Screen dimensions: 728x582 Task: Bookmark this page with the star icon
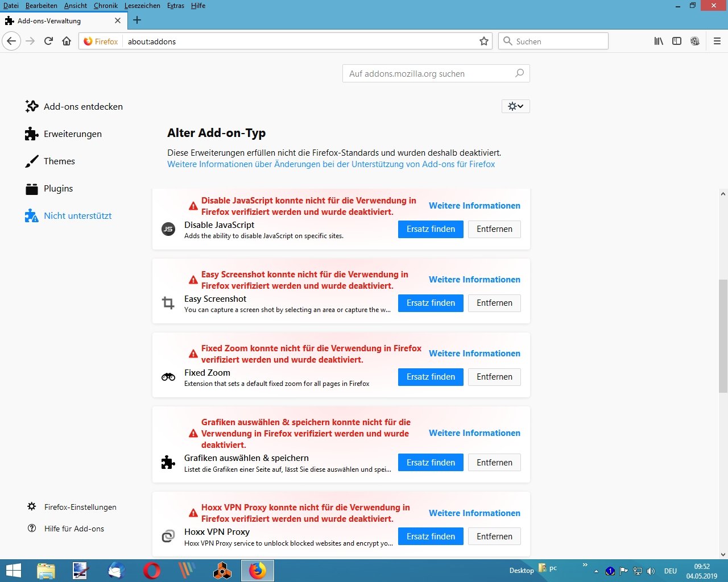tap(484, 41)
